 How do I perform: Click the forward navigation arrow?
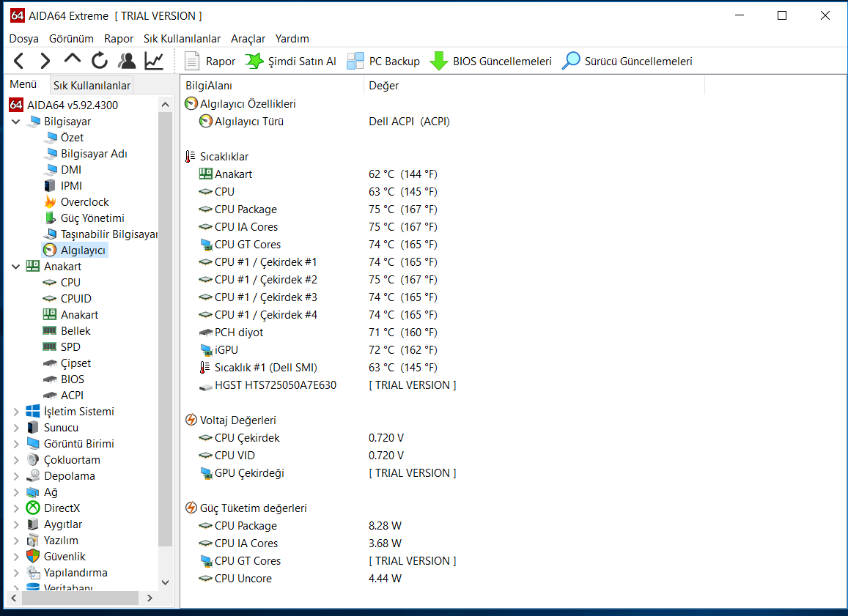click(x=45, y=61)
